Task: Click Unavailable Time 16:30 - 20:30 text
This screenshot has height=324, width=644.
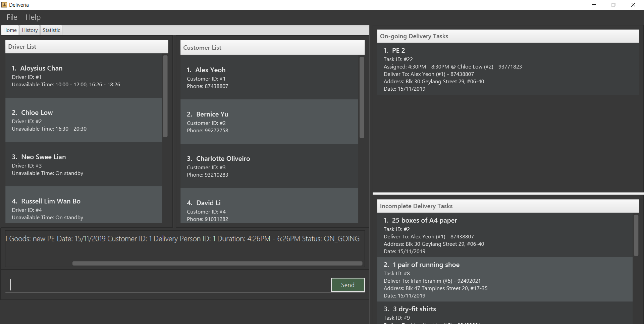Action: pos(49,129)
